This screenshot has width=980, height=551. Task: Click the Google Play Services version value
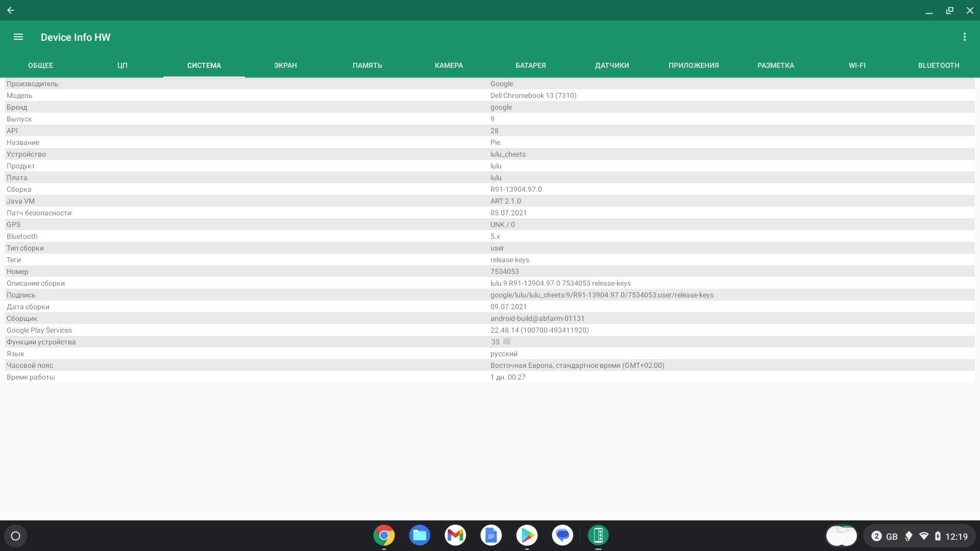click(x=540, y=330)
